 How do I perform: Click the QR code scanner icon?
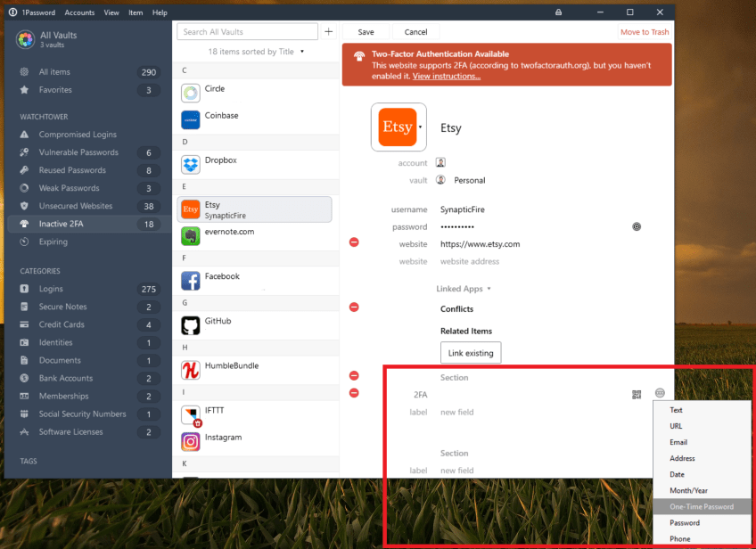point(637,394)
